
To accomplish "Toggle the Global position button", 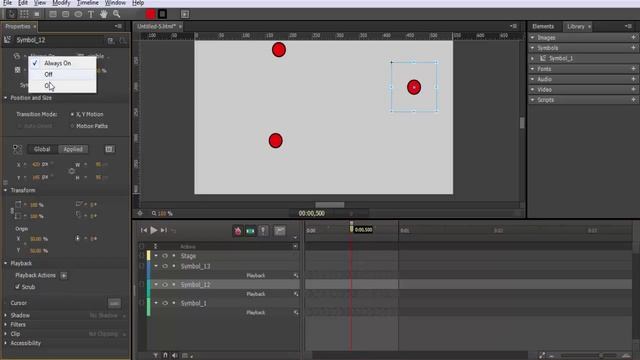I will click(42, 149).
